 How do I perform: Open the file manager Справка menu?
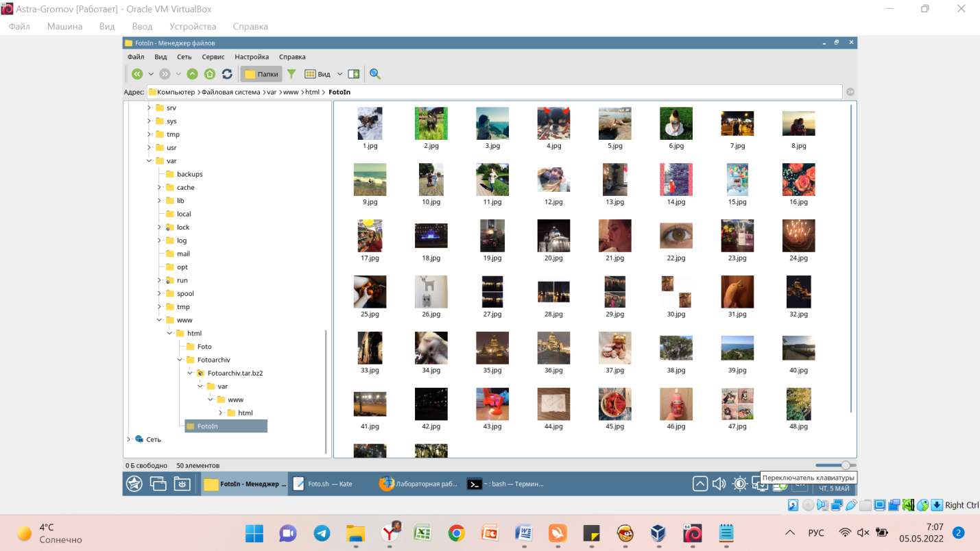[x=292, y=57]
